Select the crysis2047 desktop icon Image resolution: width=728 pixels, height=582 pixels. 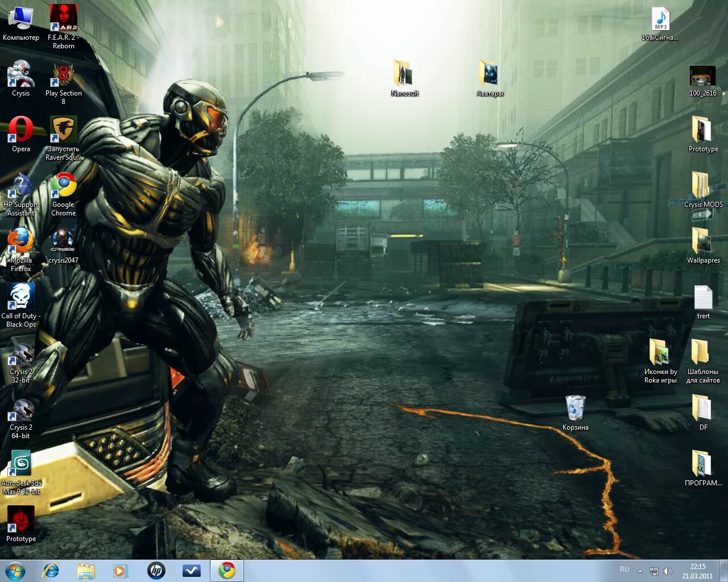coord(63,246)
